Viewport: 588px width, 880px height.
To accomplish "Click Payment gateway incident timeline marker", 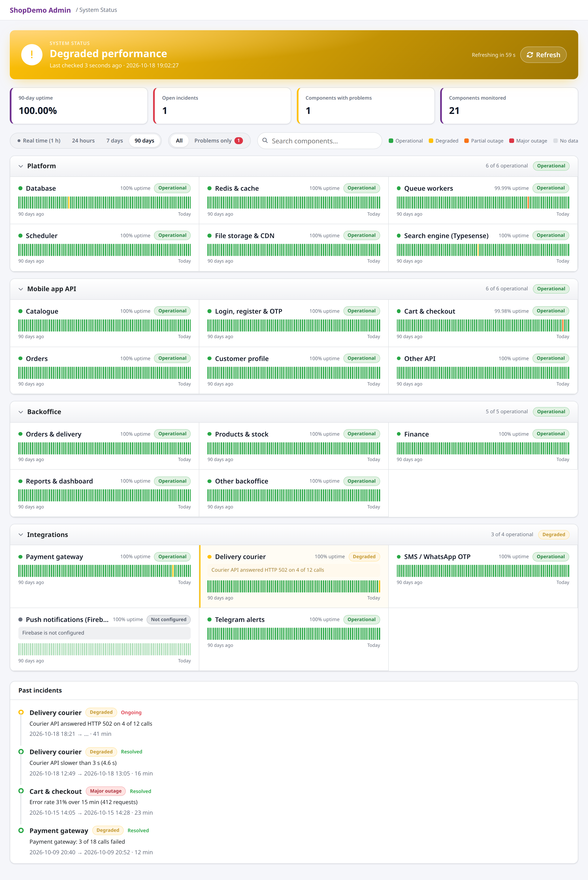I will pos(21,831).
